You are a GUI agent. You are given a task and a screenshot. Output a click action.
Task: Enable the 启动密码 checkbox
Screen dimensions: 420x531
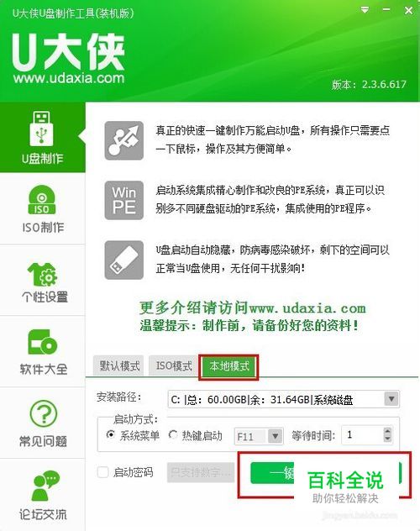click(102, 472)
